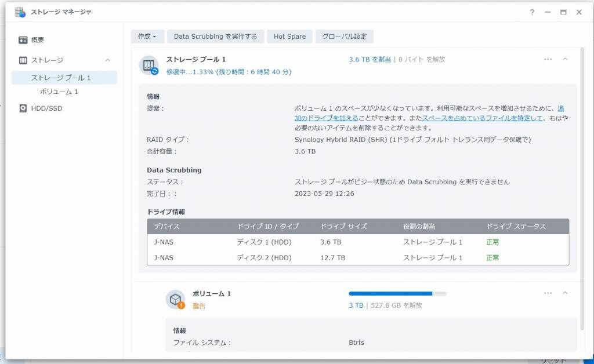Click the vertical scrollbar of the main panel
This screenshot has height=364, width=594.
(x=582, y=189)
